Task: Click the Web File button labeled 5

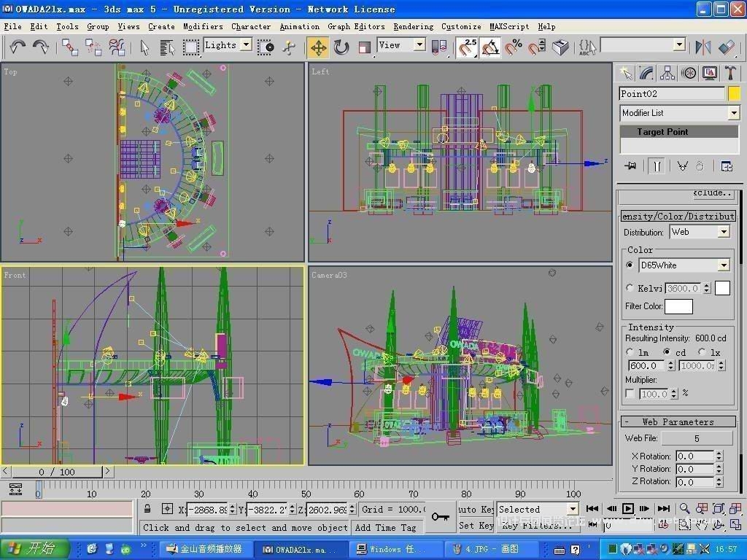Action: pos(697,438)
